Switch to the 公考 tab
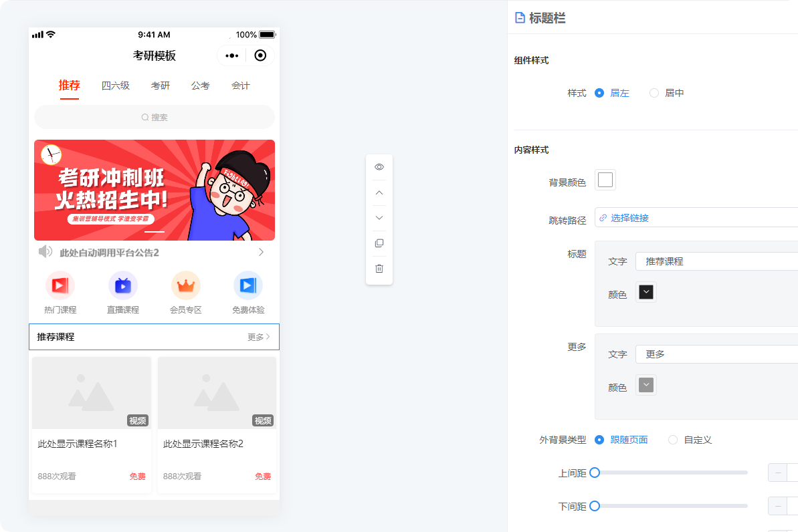 pyautogui.click(x=201, y=86)
